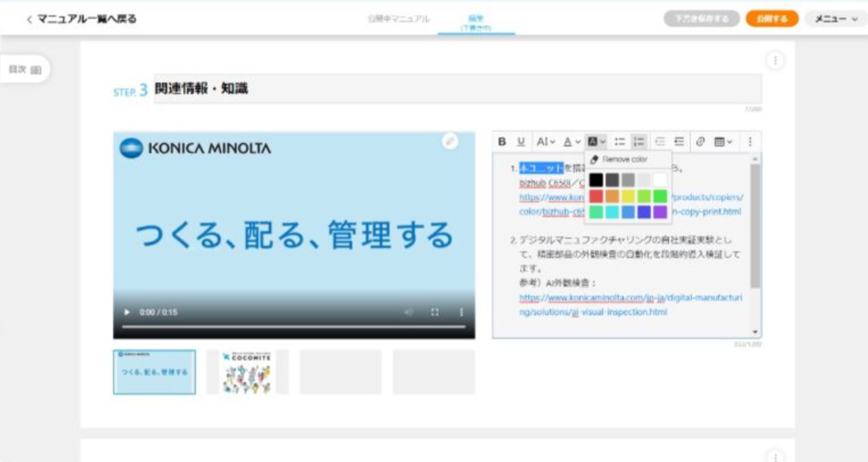Pick the orange color swatch

click(612, 196)
